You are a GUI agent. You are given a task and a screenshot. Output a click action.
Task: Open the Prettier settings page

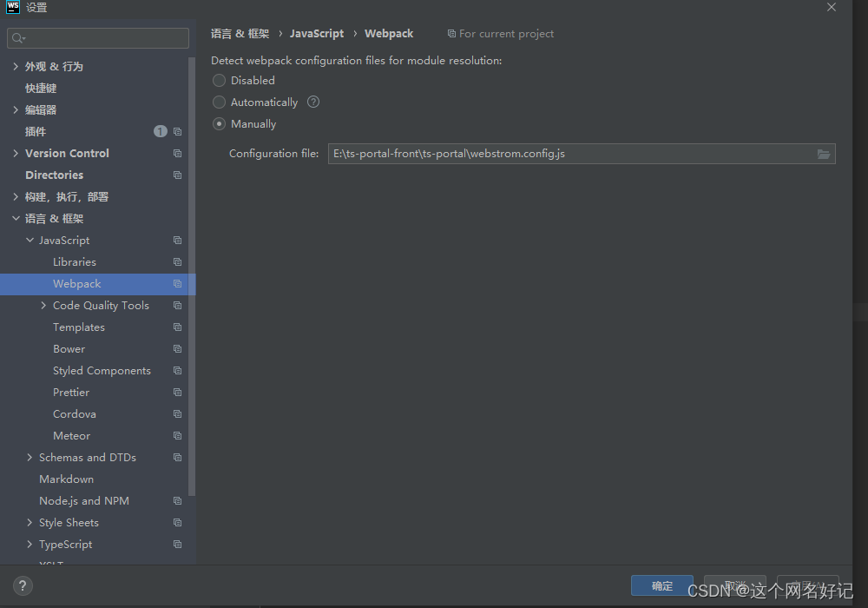[x=71, y=392]
